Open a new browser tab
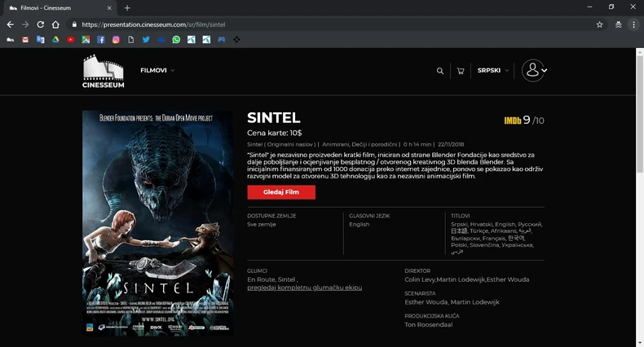 pos(127,7)
